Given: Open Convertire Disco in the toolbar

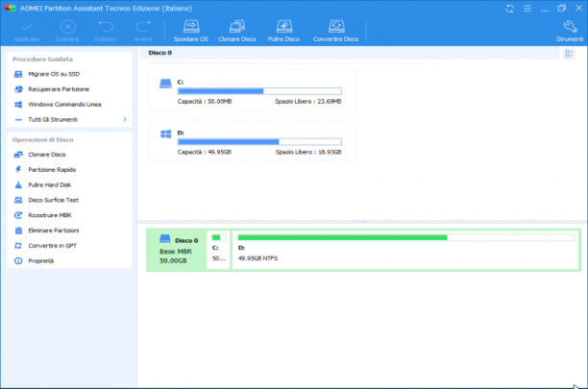Looking at the screenshot, I should pos(336,31).
